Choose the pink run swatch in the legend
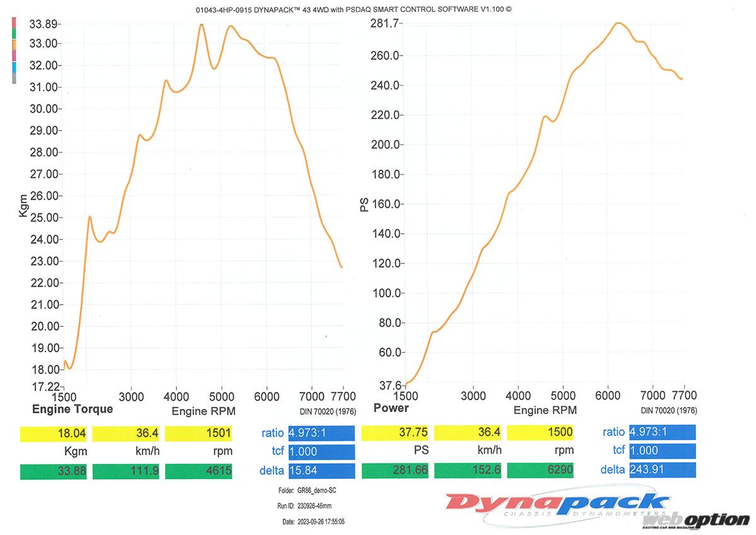 14,56
